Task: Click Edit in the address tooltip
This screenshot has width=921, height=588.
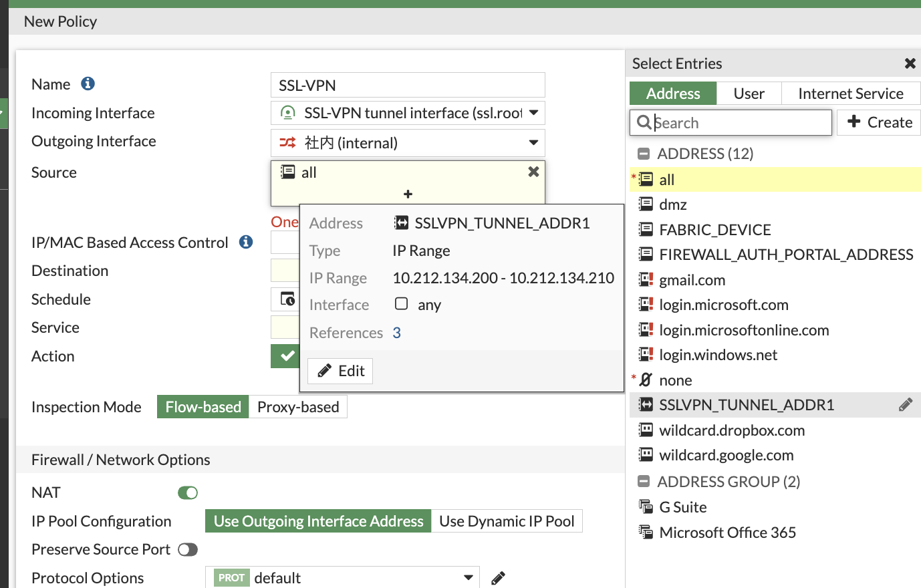Action: coord(340,371)
